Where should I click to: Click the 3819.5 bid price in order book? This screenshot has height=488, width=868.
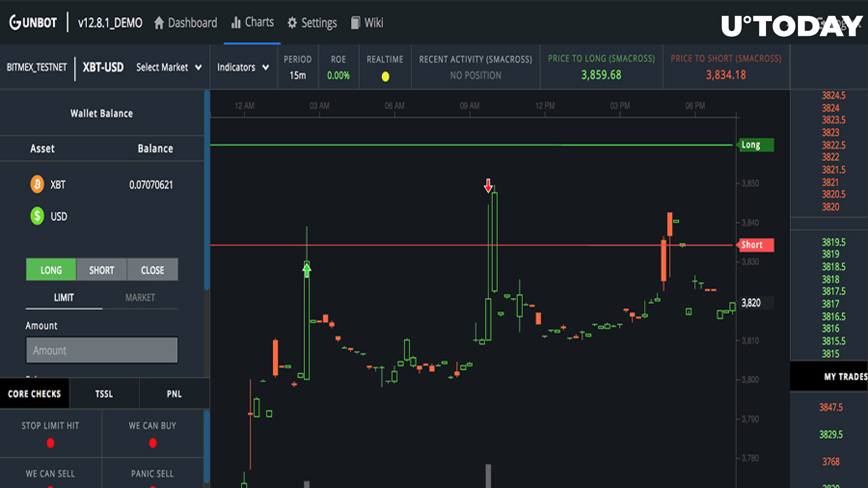[833, 242]
